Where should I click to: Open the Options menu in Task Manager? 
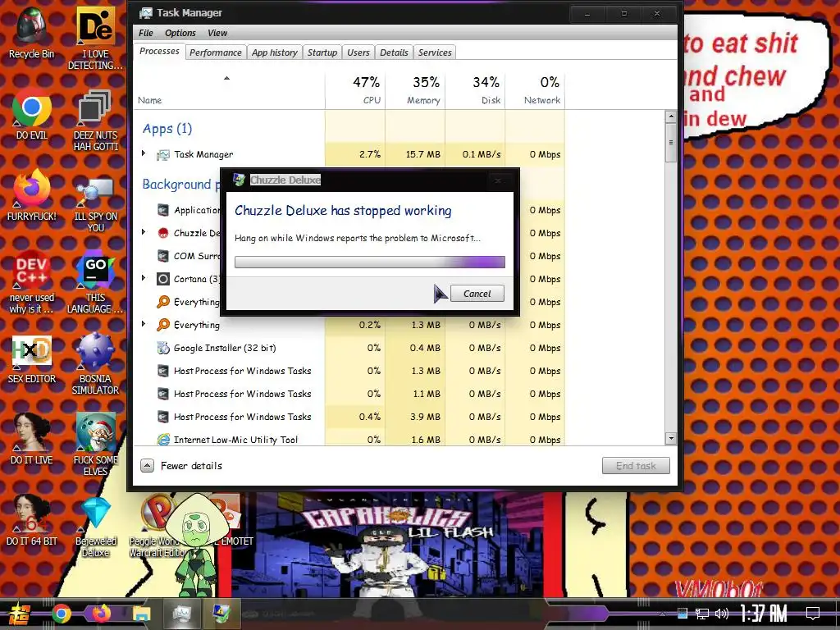pyautogui.click(x=180, y=33)
